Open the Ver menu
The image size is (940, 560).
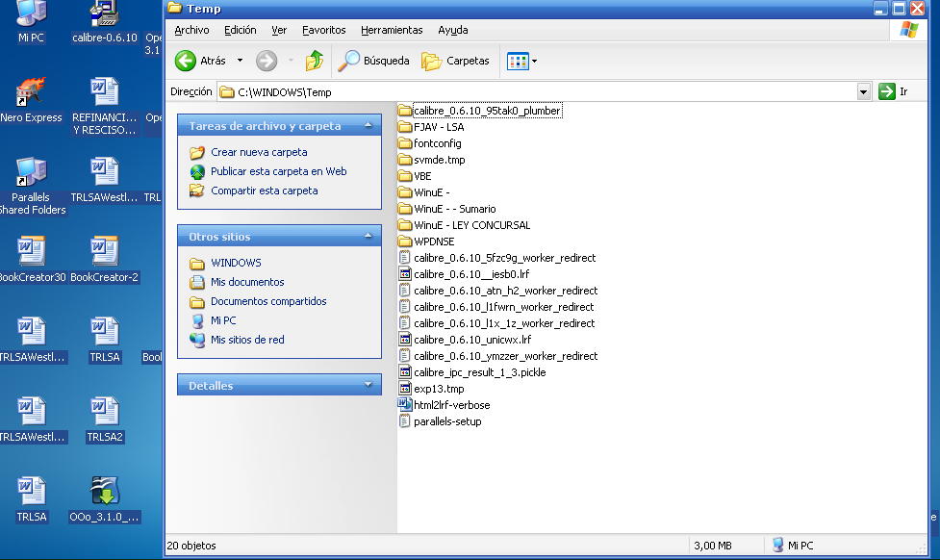click(279, 30)
